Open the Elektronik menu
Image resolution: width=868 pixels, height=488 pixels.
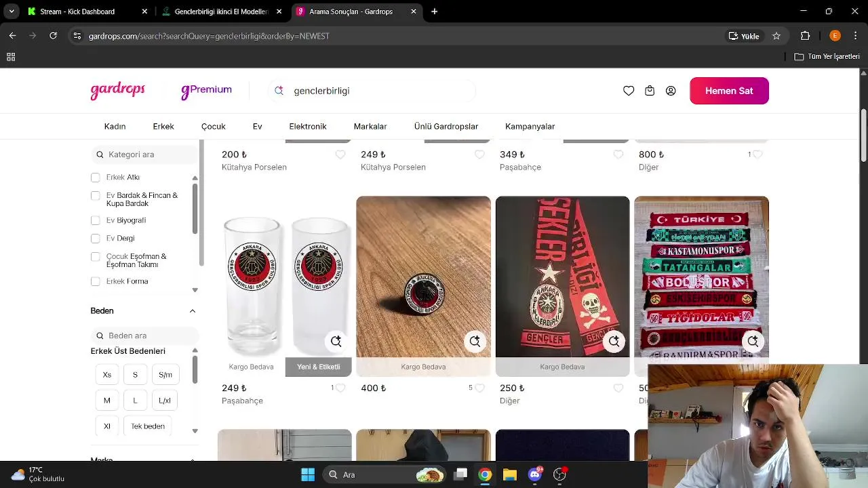click(308, 126)
